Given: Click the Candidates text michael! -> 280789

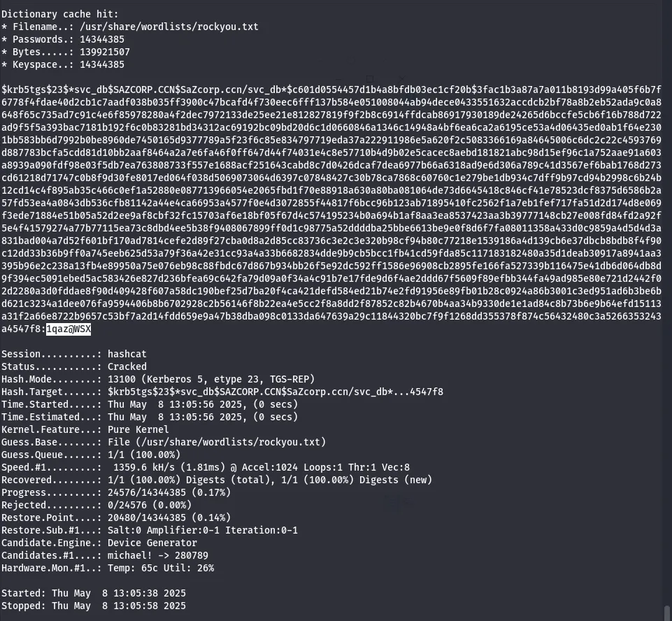Looking at the screenshot, I should coord(158,555).
